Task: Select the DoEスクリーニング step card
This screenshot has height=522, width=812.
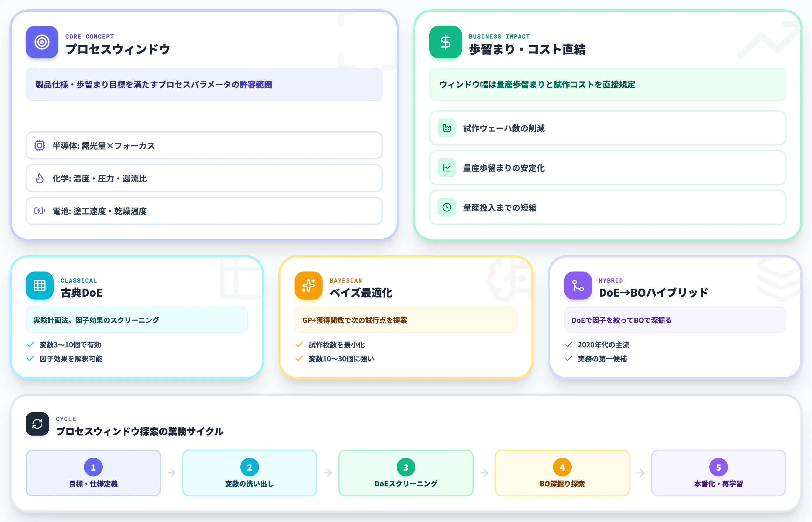Action: [x=406, y=473]
